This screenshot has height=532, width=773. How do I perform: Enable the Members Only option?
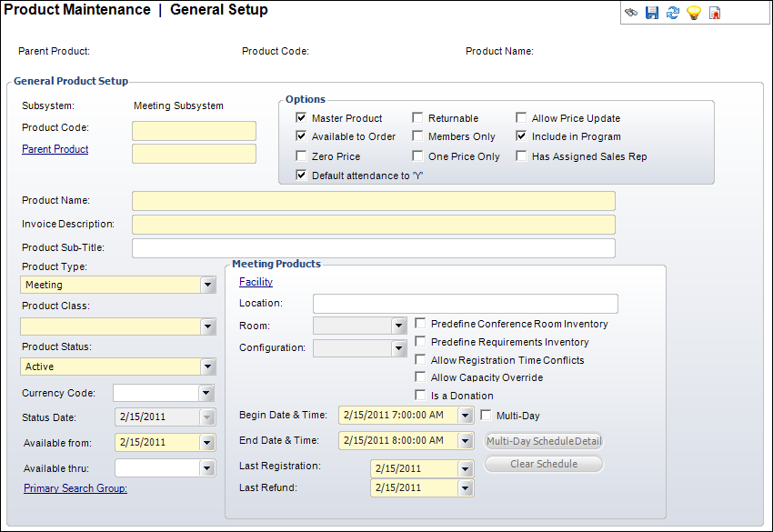[x=418, y=136]
